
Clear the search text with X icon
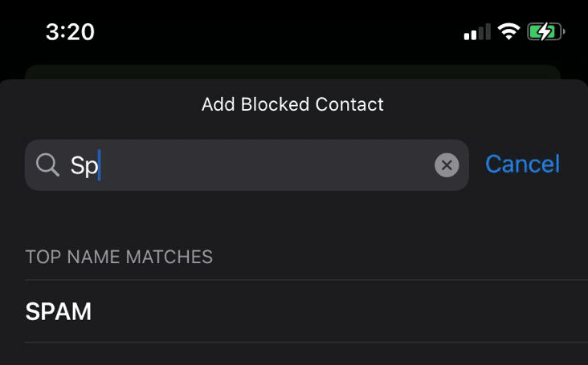click(447, 165)
